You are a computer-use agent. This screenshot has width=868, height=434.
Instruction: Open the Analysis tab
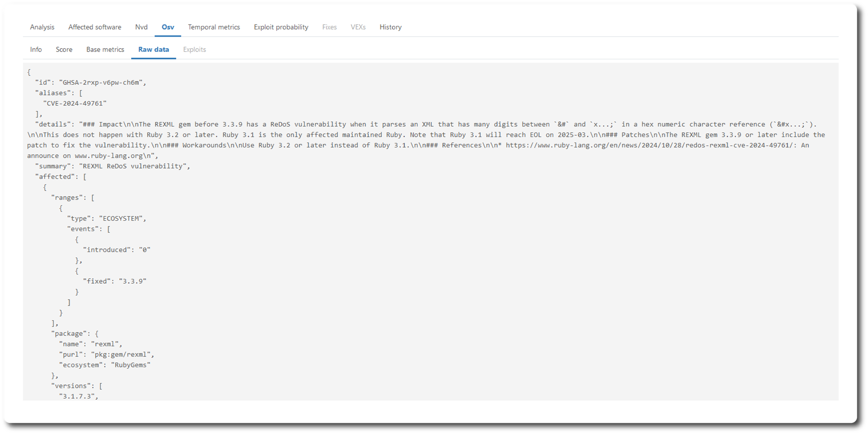(42, 27)
